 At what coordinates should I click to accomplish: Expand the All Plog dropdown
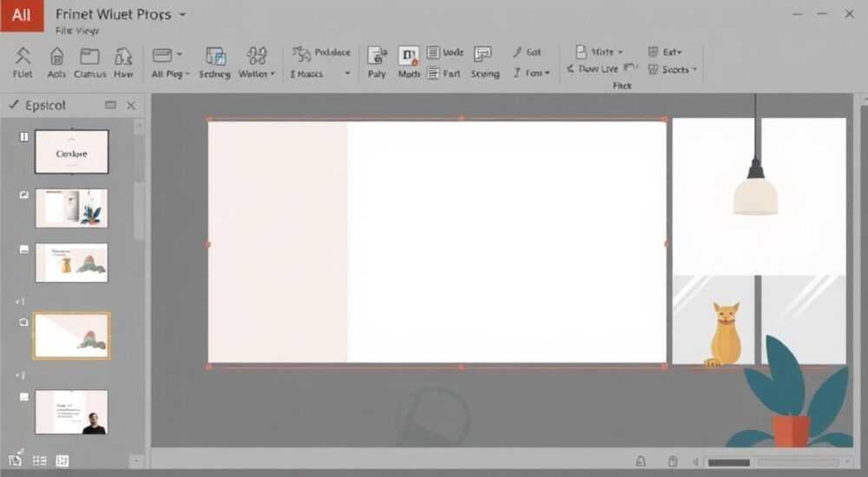[170, 74]
